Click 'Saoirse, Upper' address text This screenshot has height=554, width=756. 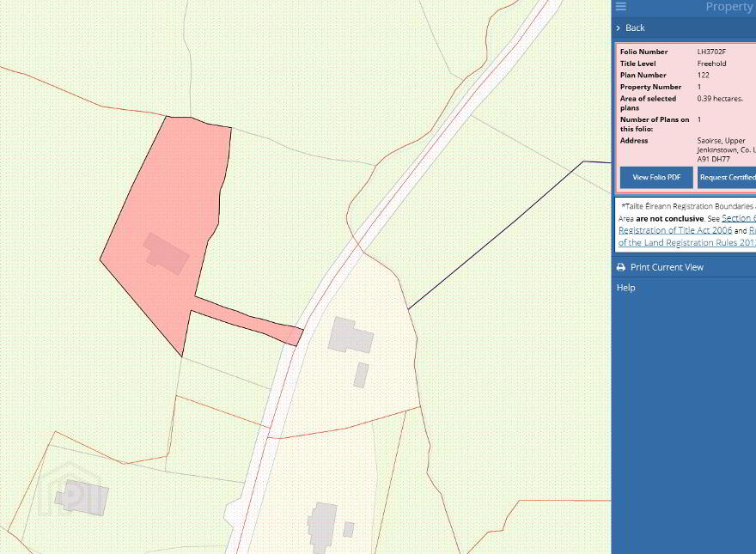click(x=721, y=141)
